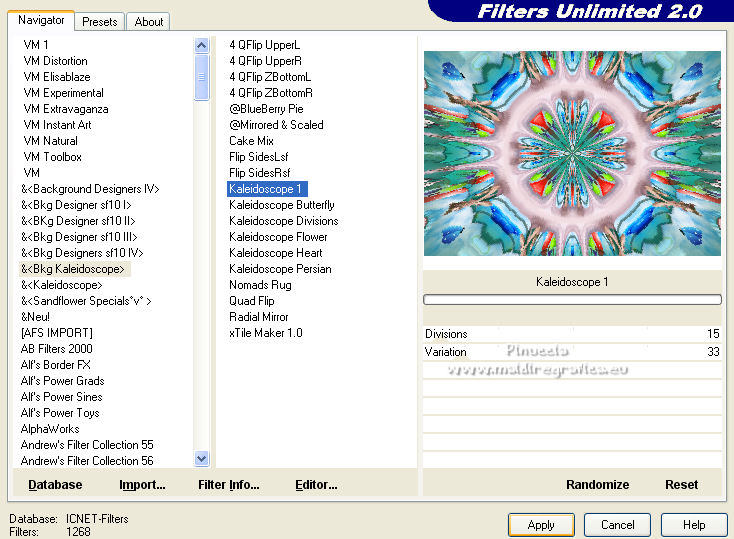Click the Cancel button
This screenshot has height=539, width=734.
click(617, 525)
